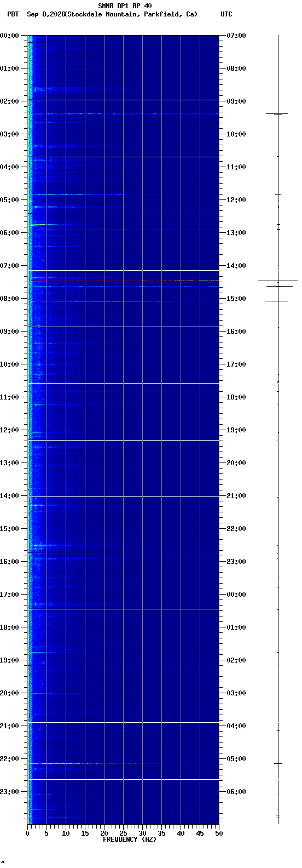This screenshot has height=868, width=302.
Task: Click the 10 Hz frequency tick label
Action: (66, 833)
